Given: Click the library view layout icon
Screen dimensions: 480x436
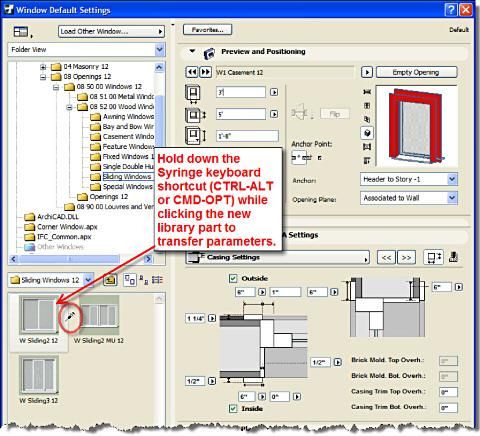Looking at the screenshot, I should tap(21, 32).
